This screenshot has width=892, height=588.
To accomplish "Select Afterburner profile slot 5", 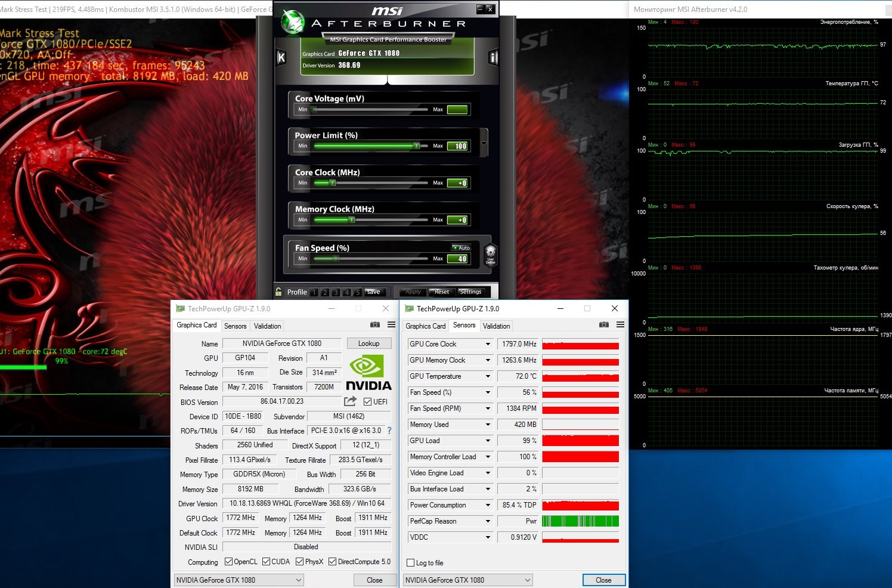I will 357,292.
